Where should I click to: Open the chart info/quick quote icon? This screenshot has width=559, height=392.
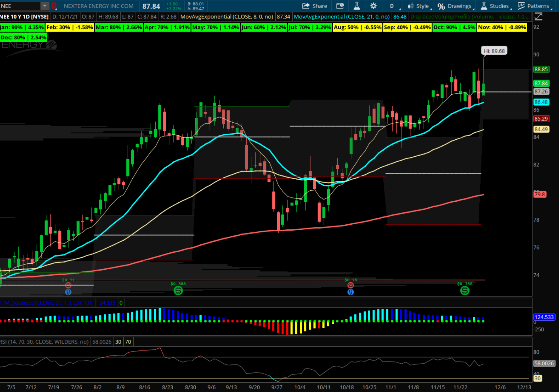point(340,6)
